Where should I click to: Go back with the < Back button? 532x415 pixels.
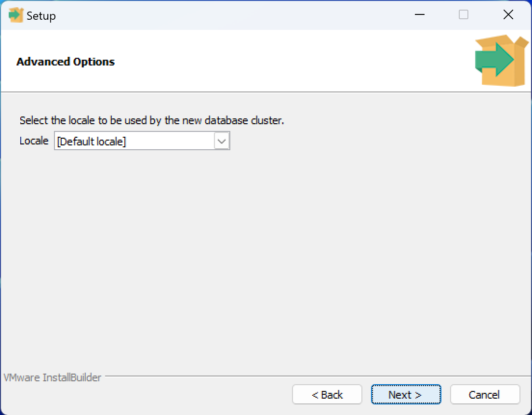(x=327, y=395)
